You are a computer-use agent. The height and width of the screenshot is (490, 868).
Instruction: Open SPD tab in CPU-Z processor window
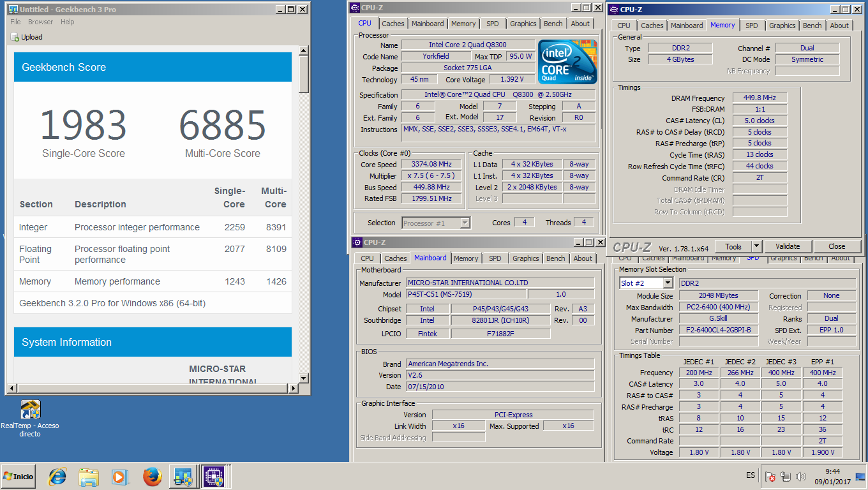coord(493,24)
